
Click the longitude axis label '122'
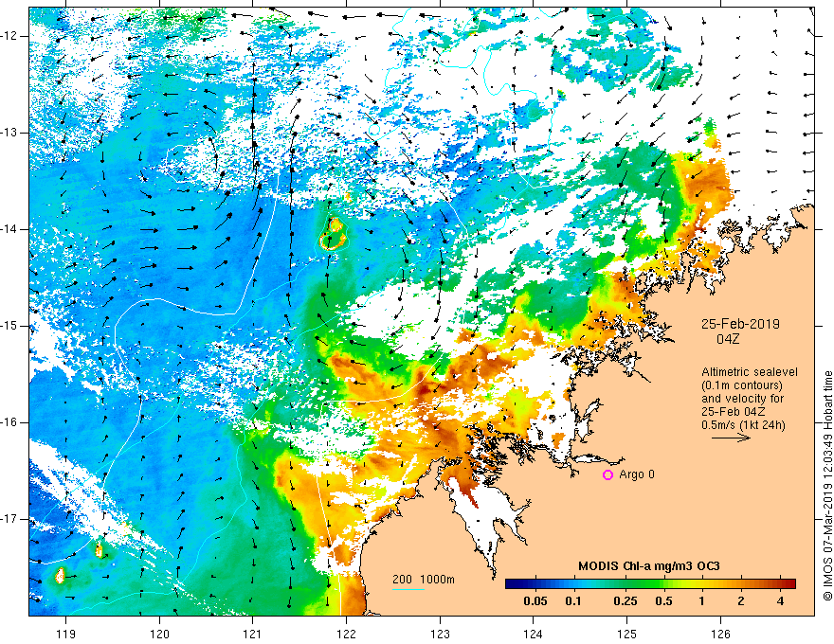click(x=346, y=634)
